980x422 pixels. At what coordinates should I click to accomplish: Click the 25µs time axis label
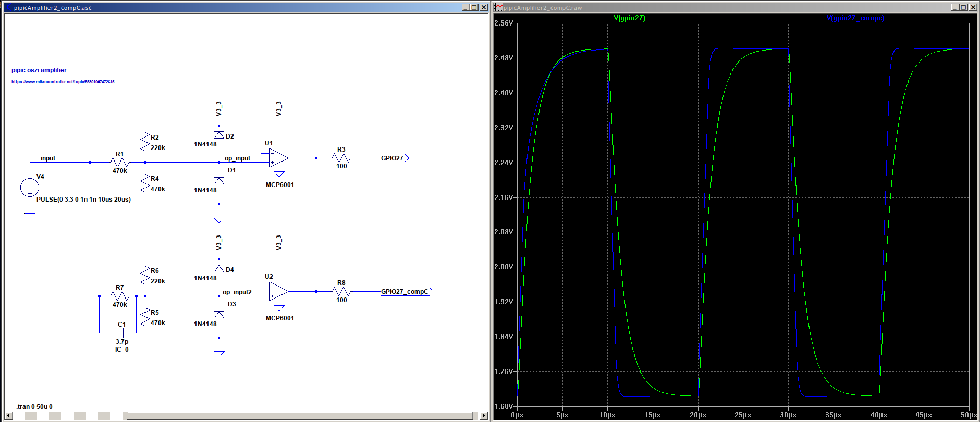(743, 415)
